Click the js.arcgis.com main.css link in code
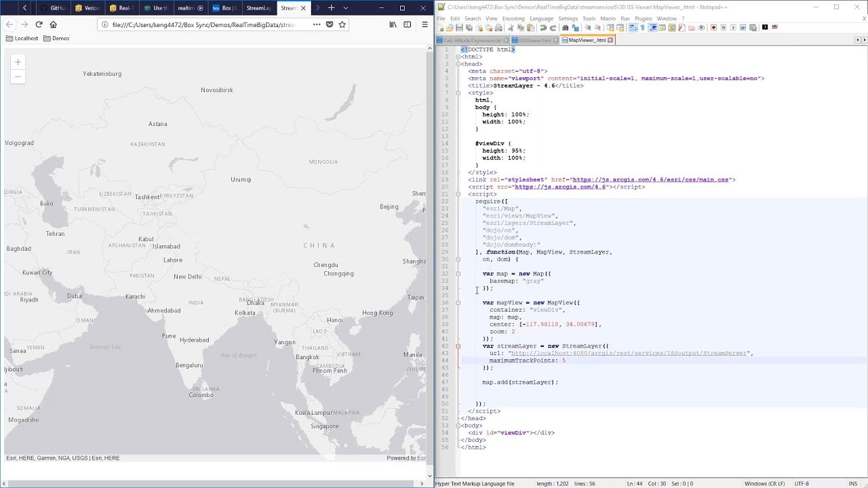Image resolution: width=868 pixels, height=488 pixels. pos(650,180)
